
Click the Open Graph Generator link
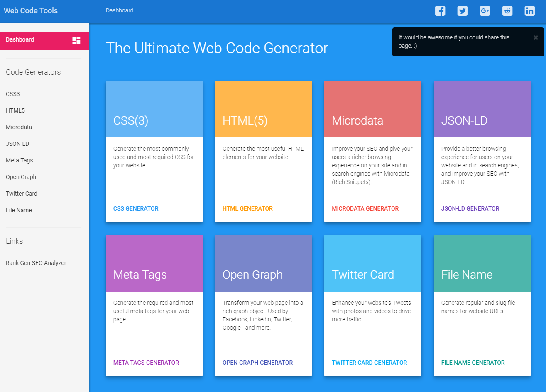257,363
